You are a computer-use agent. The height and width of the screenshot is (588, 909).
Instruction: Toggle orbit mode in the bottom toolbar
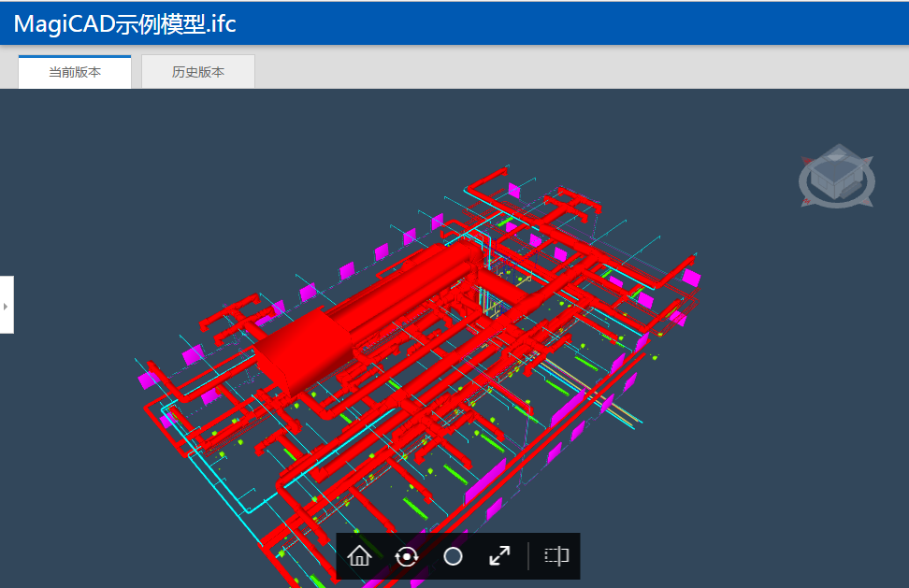pyautogui.click(x=406, y=555)
